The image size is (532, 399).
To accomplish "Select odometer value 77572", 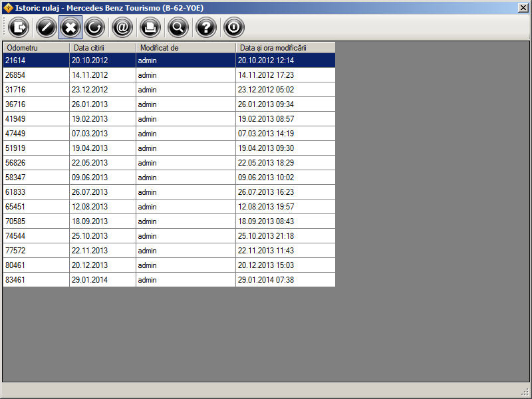I will 15,251.
